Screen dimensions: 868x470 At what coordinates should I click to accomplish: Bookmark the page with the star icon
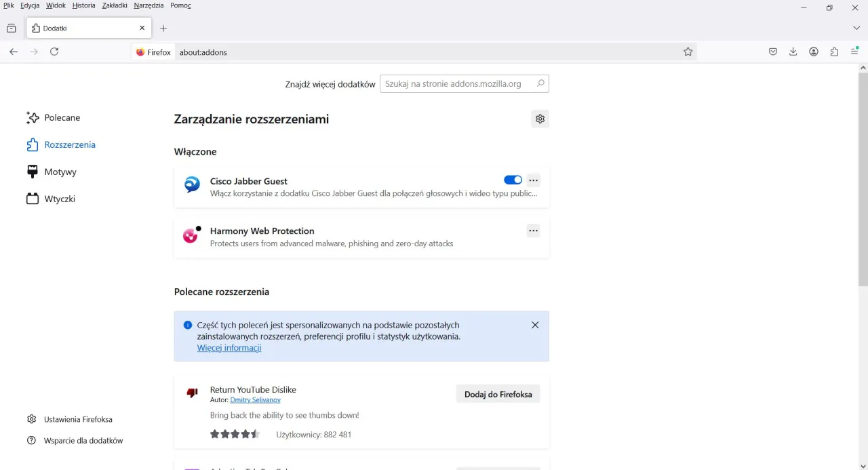[x=688, y=51]
